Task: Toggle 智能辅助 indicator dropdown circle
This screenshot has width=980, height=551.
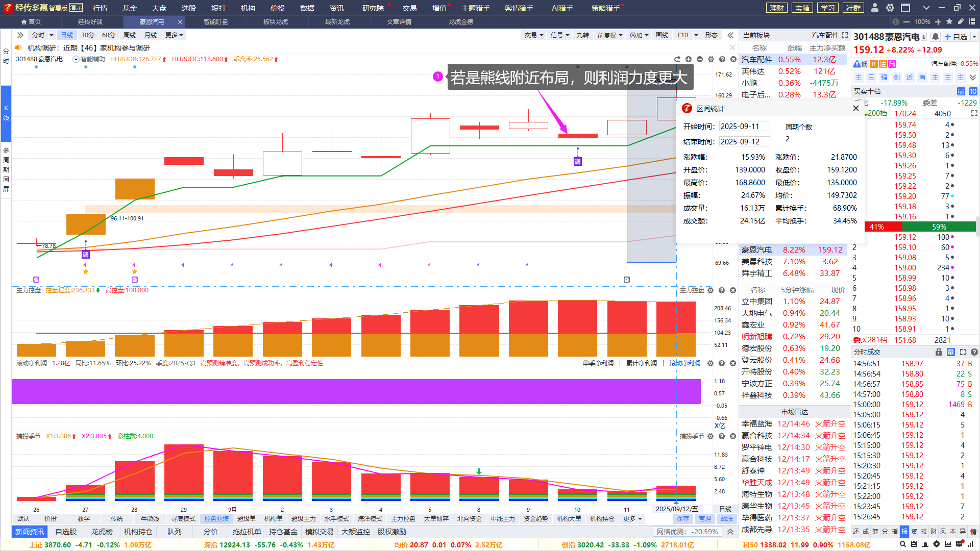Action: [x=76, y=59]
